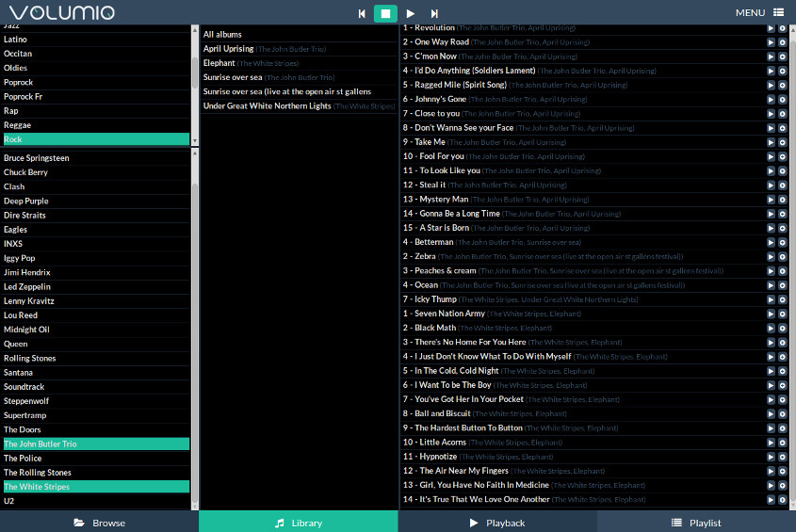Click the genre list scroll down arrow
796x532 pixels.
tap(195, 140)
